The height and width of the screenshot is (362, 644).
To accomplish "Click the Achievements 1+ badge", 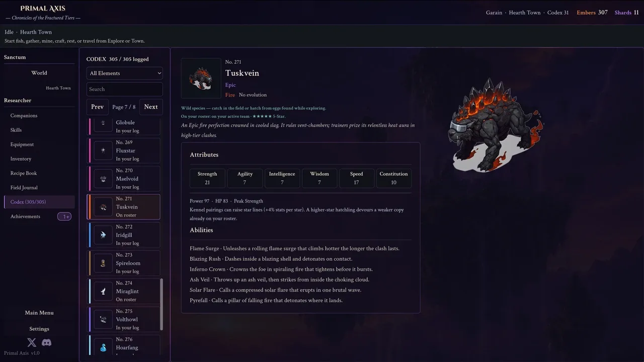I will (64, 217).
